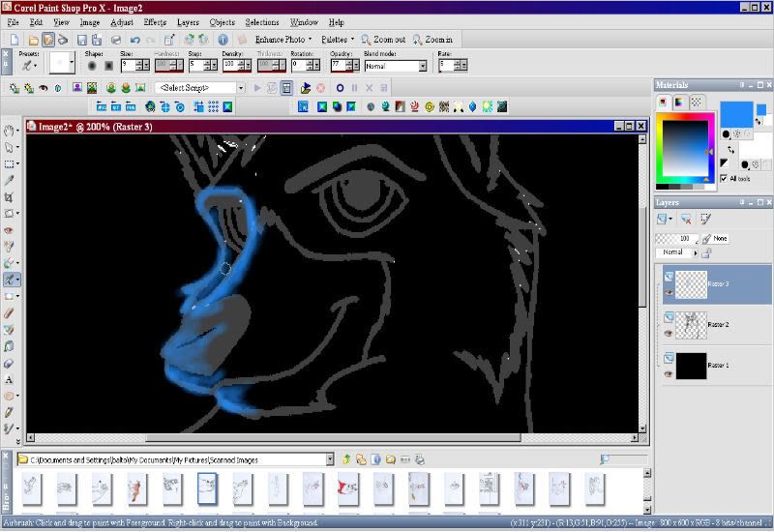Choose the Pan hand tool
The image size is (774, 532).
tap(9, 131)
